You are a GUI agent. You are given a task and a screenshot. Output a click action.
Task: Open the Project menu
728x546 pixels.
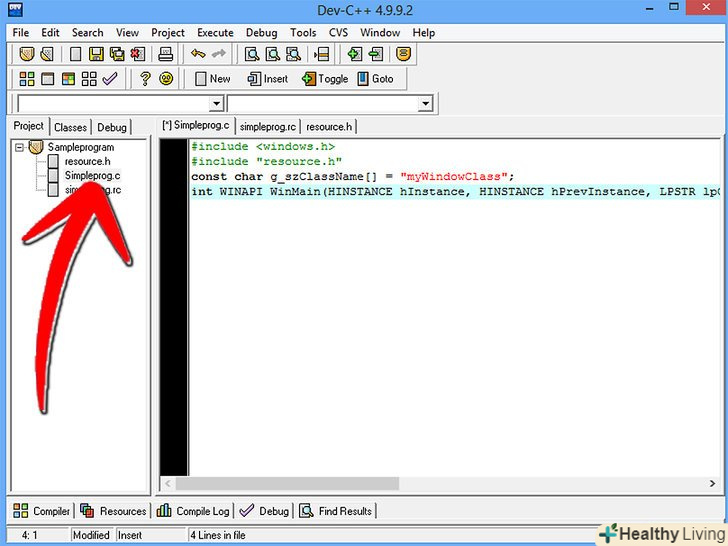[168, 32]
